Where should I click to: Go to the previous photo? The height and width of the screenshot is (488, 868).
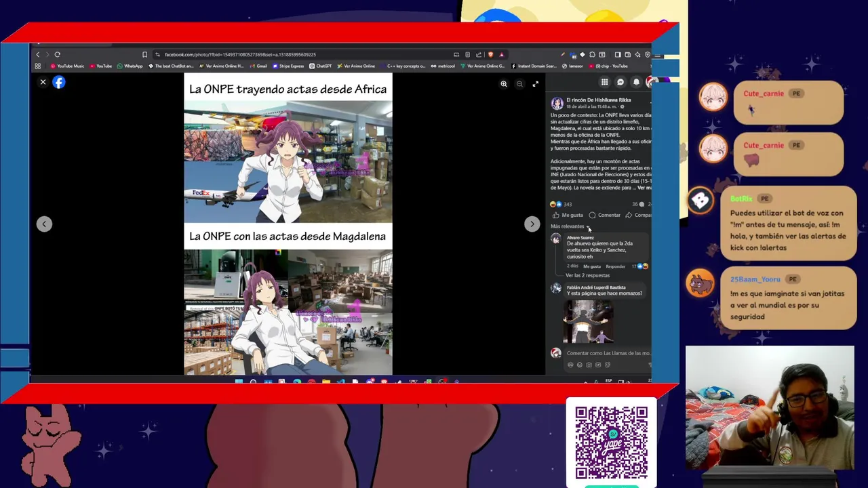pyautogui.click(x=44, y=224)
